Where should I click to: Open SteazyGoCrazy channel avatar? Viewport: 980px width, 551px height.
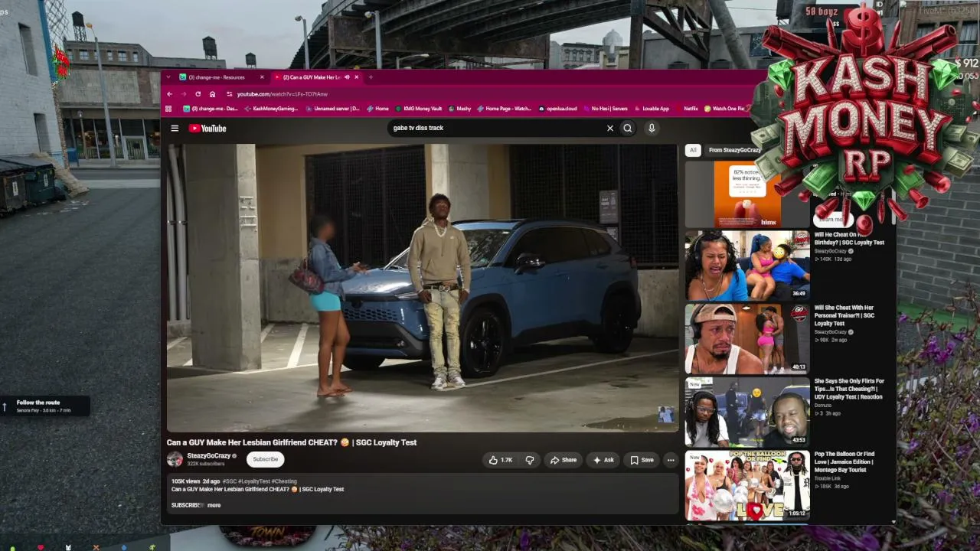175,459
